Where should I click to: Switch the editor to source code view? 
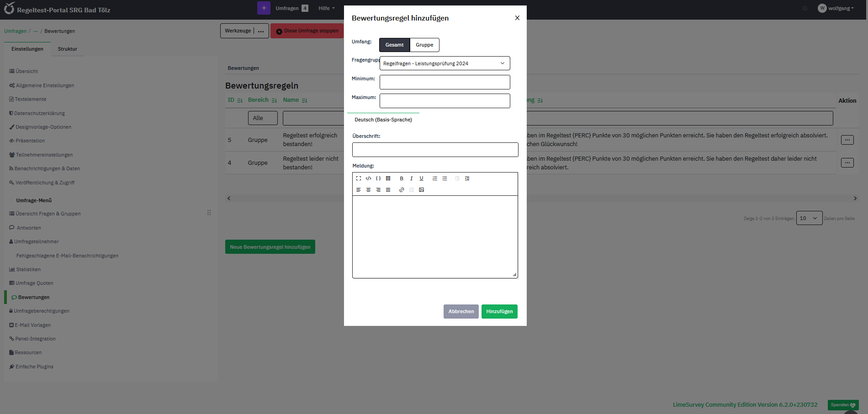(x=368, y=178)
